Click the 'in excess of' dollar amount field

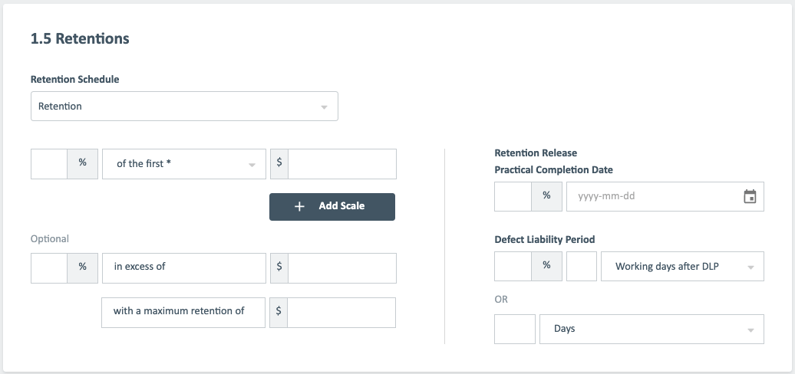click(x=342, y=268)
